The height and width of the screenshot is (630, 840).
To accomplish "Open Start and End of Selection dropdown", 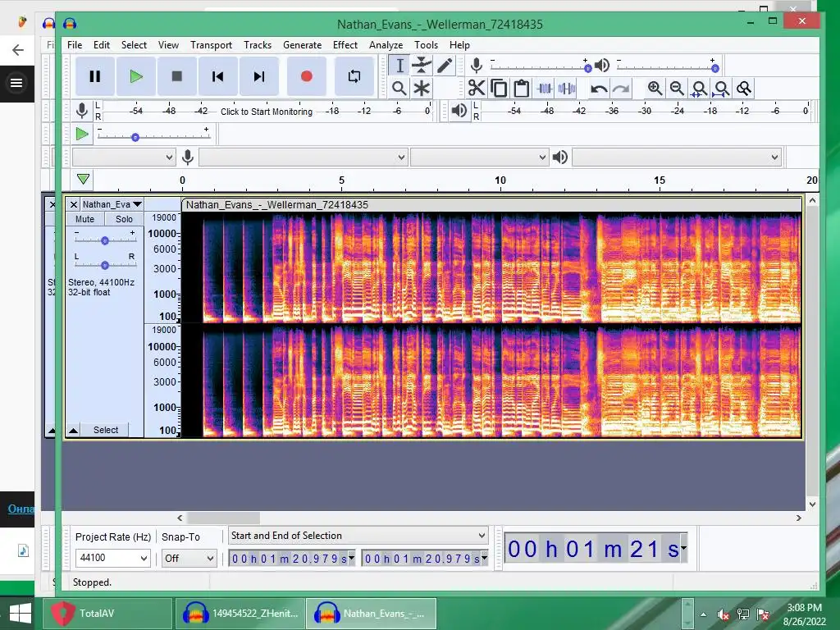I will coord(358,536).
